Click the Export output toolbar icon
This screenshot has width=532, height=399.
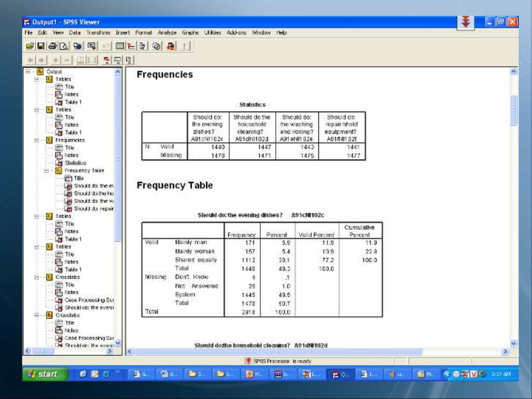[x=77, y=46]
